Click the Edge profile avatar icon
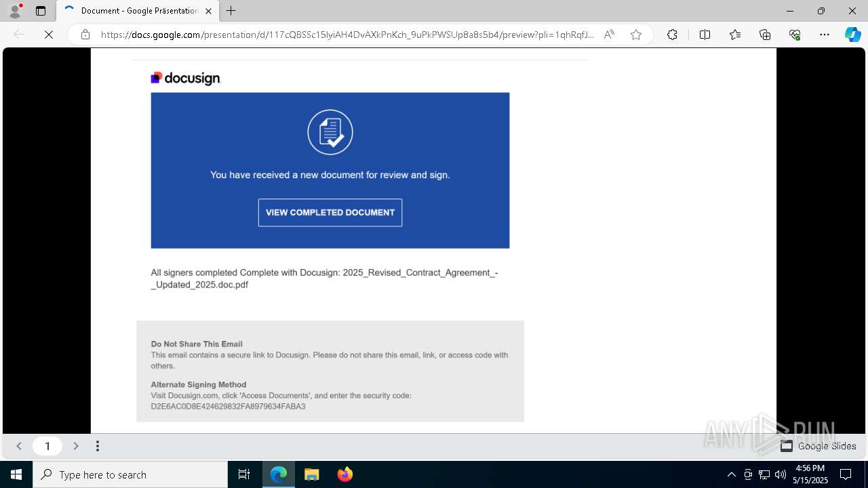 pos(15,11)
